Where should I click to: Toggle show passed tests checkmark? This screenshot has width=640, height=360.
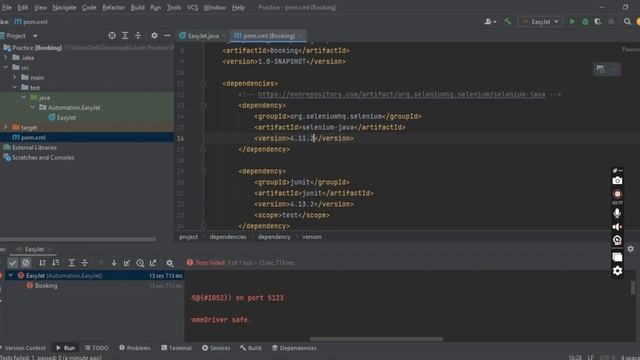click(13, 263)
